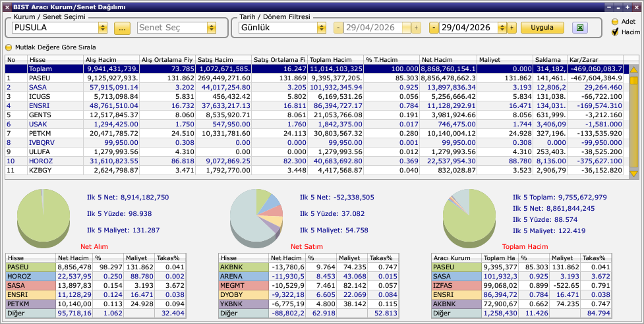The width and height of the screenshot is (644, 324).
Task: Click the Aracı Kurum column header
Action: coord(456,258)
